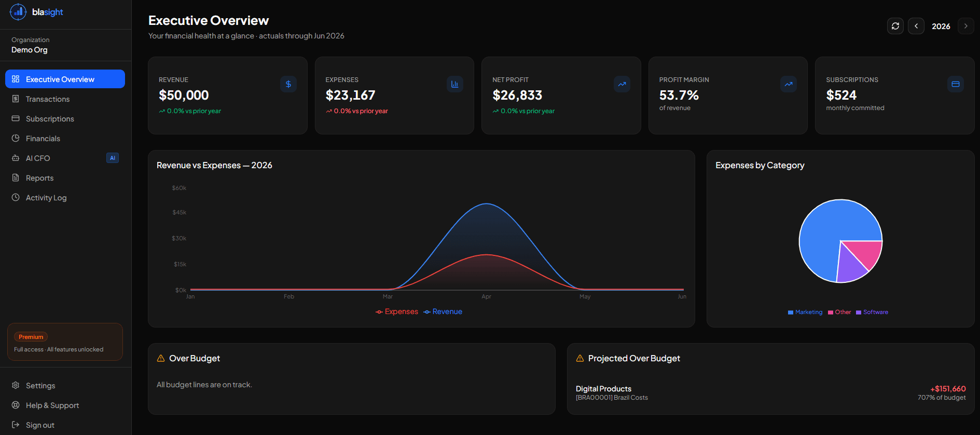
Task: Click "All budget lines are on track." text
Action: pos(204,385)
